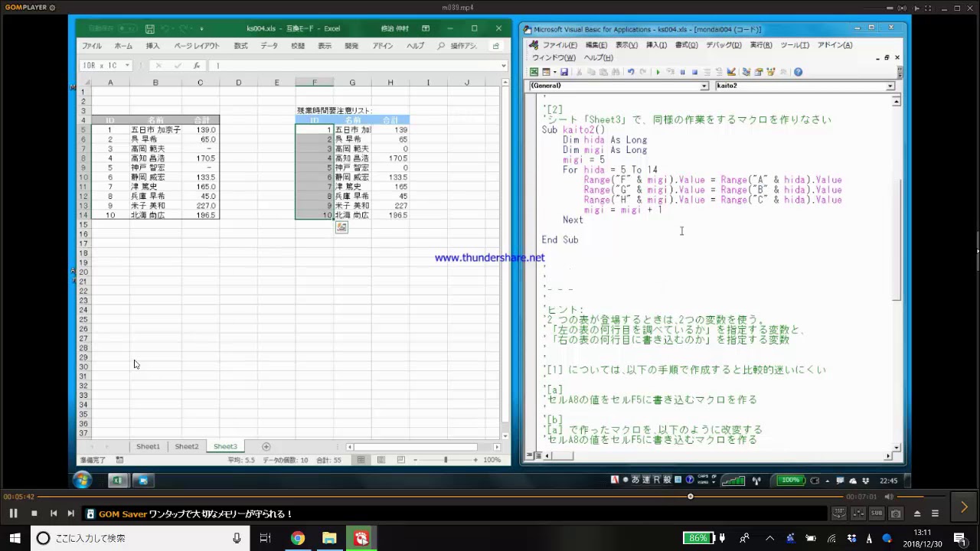
Task: Click the paste options icon below the table
Action: click(x=341, y=227)
